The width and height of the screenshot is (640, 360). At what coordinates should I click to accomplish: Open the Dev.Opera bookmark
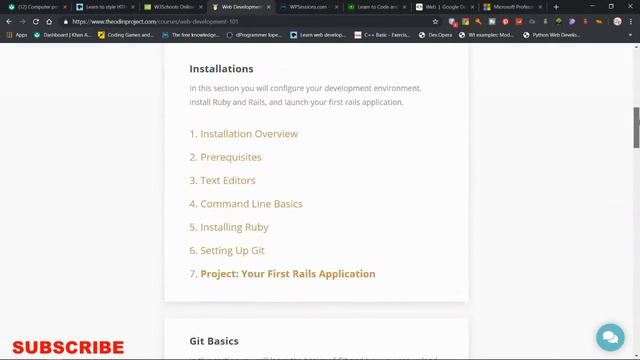pyautogui.click(x=435, y=35)
